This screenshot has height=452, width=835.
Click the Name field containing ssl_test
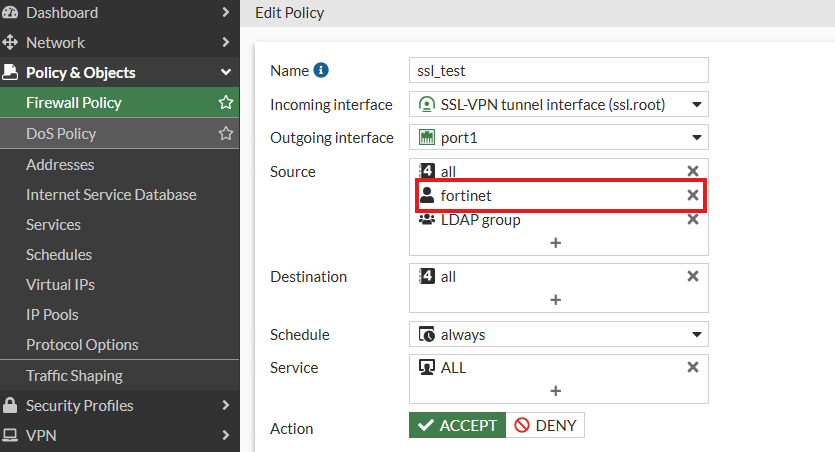point(558,70)
